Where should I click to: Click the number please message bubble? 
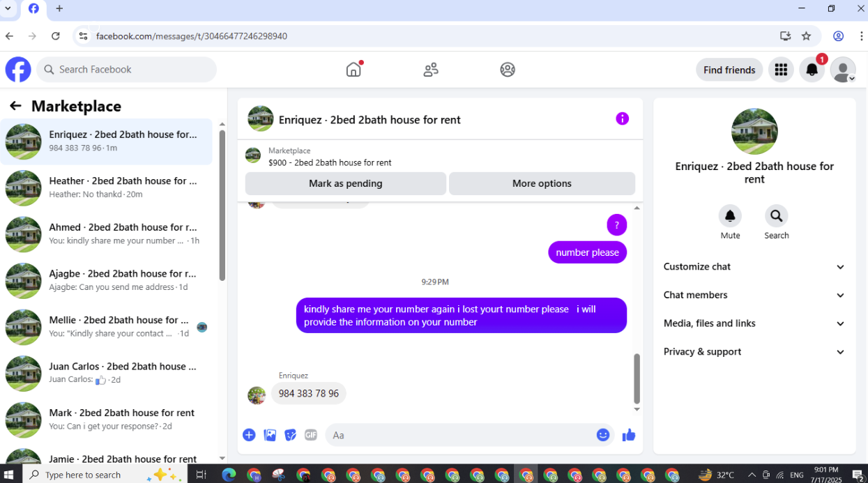tap(588, 252)
